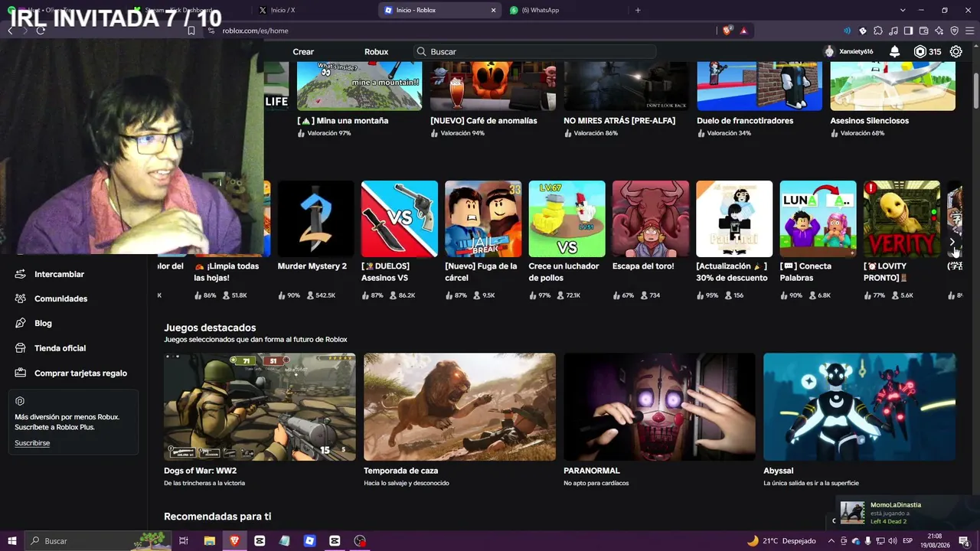Open Roblox settings gear
Screen dimensions: 980x551
coord(955,51)
